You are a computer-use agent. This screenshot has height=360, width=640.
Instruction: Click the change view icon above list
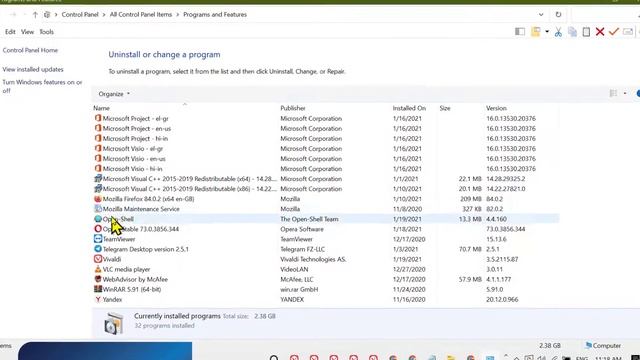pyautogui.click(x=613, y=93)
